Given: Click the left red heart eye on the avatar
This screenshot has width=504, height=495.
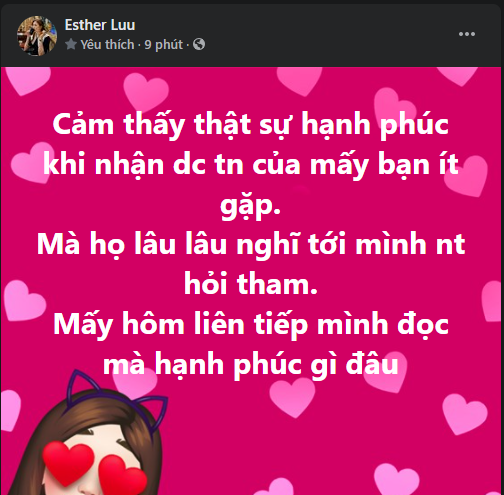Looking at the screenshot, I should (x=68, y=463).
